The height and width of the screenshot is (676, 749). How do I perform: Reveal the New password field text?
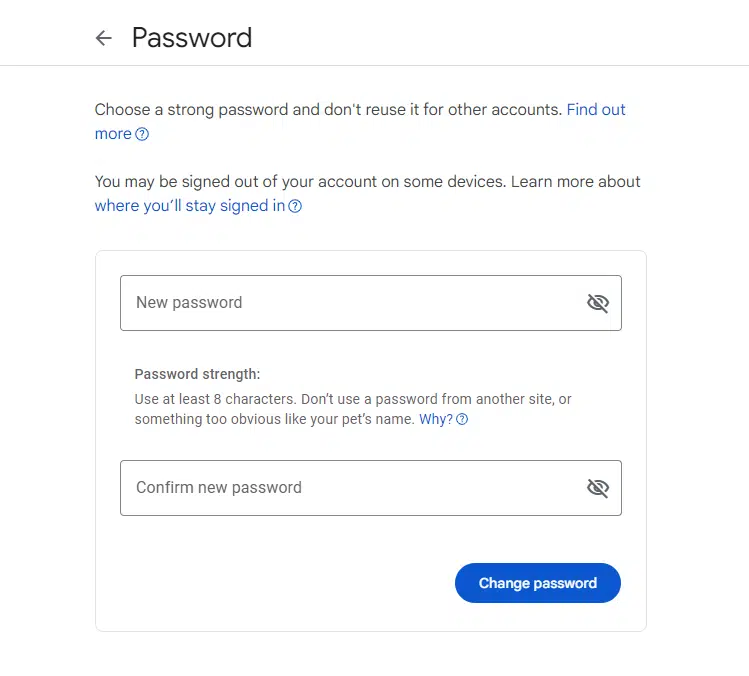coord(598,303)
